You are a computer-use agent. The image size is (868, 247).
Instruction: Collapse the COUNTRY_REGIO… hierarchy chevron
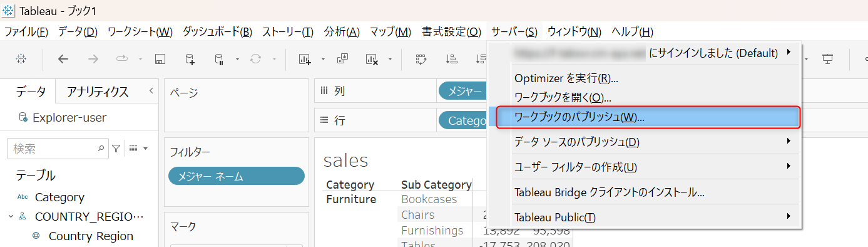coord(11,216)
